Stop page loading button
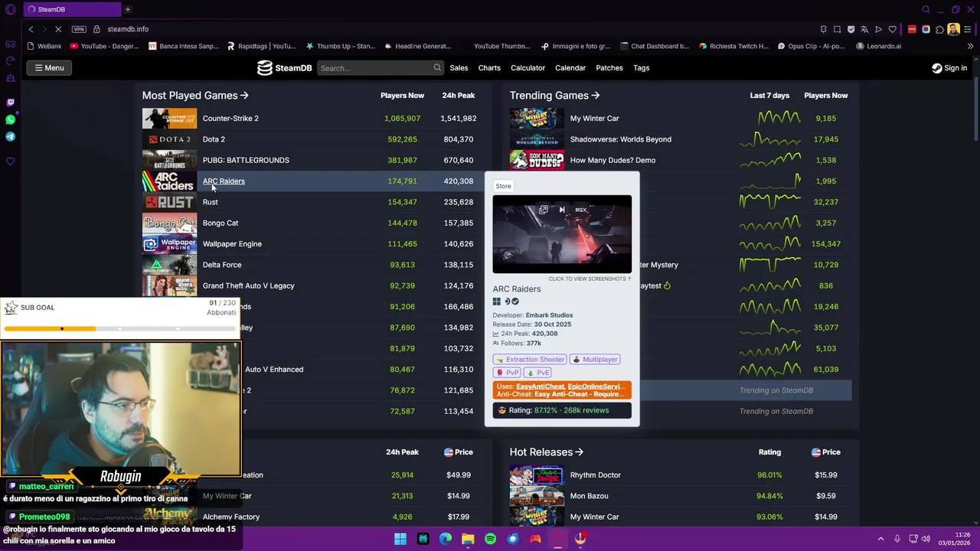Viewport: 980px width, 551px height. point(59,29)
